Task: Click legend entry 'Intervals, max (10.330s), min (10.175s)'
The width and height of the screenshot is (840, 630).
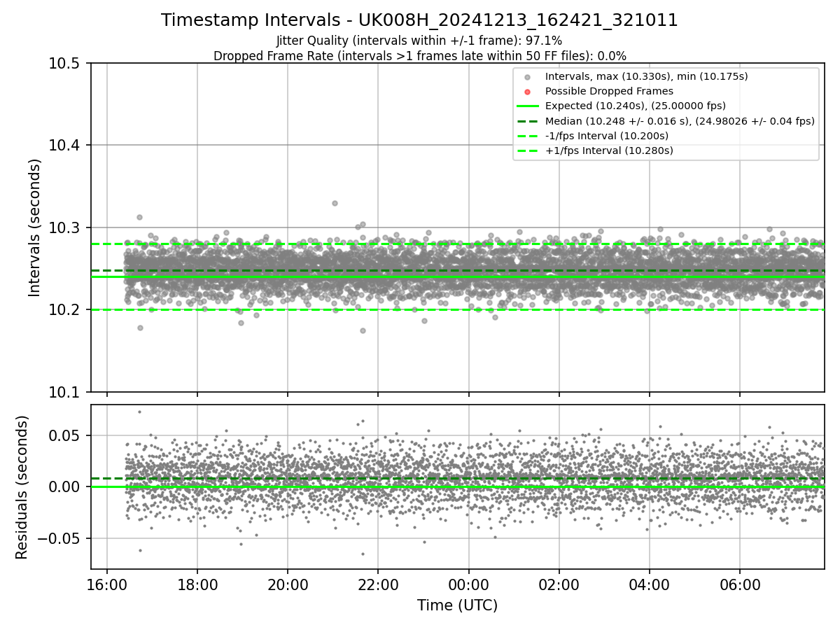Action: pyautogui.click(x=646, y=76)
